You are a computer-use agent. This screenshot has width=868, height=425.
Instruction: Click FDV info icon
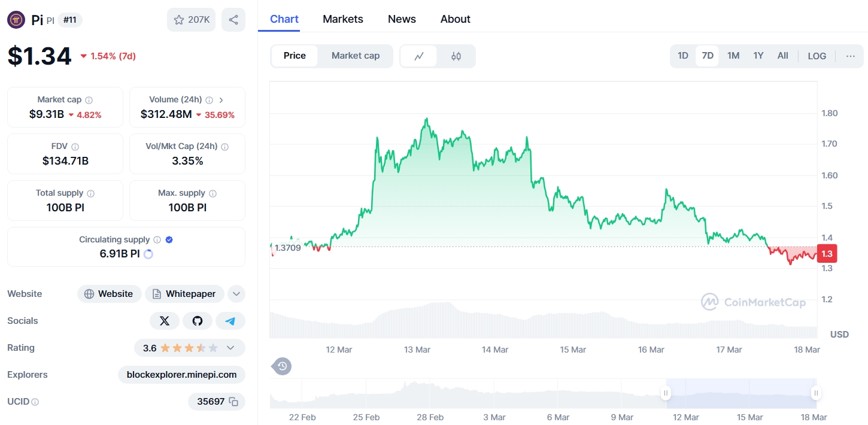(75, 147)
